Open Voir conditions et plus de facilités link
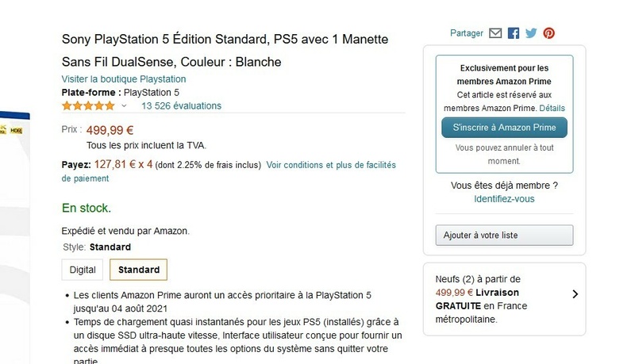The image size is (635, 364). (330, 165)
